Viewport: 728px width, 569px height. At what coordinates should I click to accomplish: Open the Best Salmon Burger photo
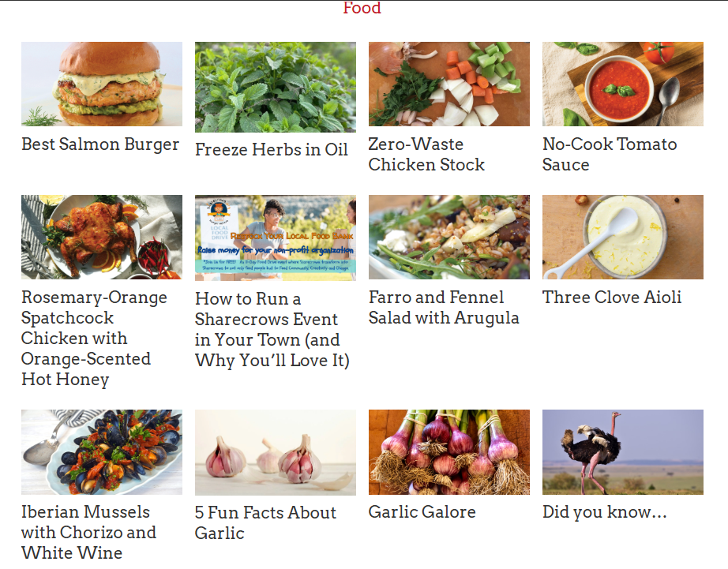coord(102,84)
